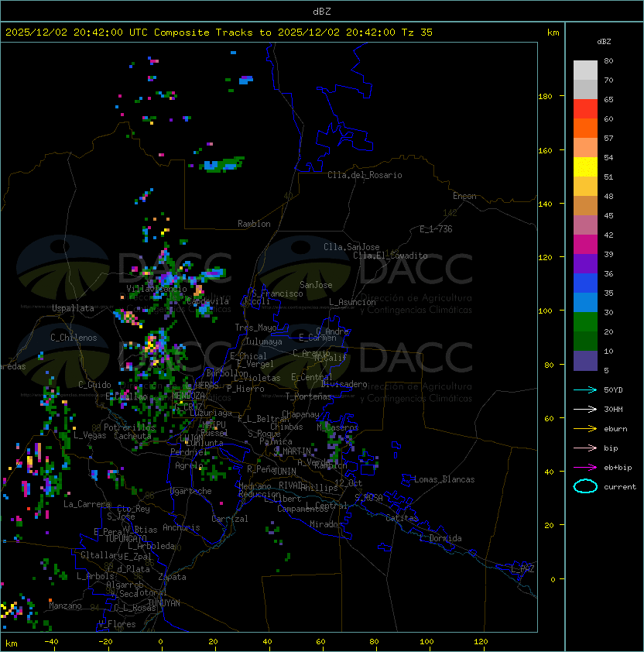
Task: Select the magenta 42 dBZ legend swatch
Action: tap(585, 244)
